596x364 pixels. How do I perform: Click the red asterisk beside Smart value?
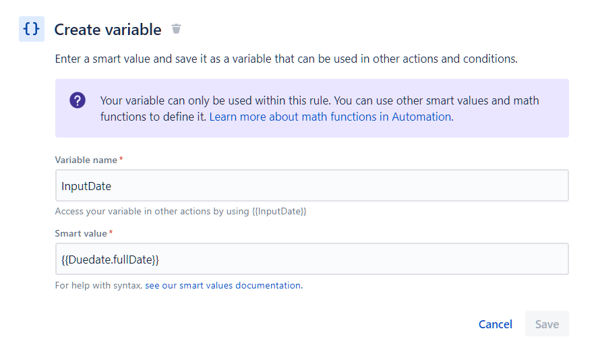coord(111,233)
